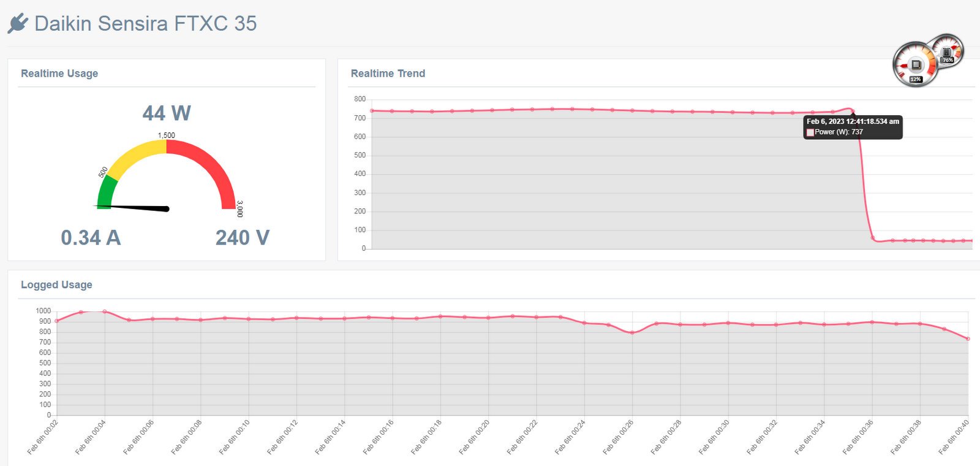Click the pink legend square in the tooltip

810,132
